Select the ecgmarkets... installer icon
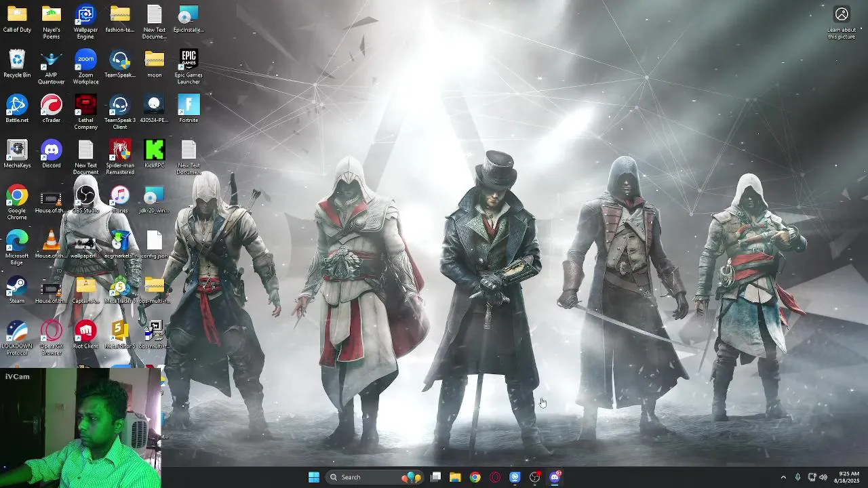This screenshot has width=868, height=488. (x=120, y=245)
